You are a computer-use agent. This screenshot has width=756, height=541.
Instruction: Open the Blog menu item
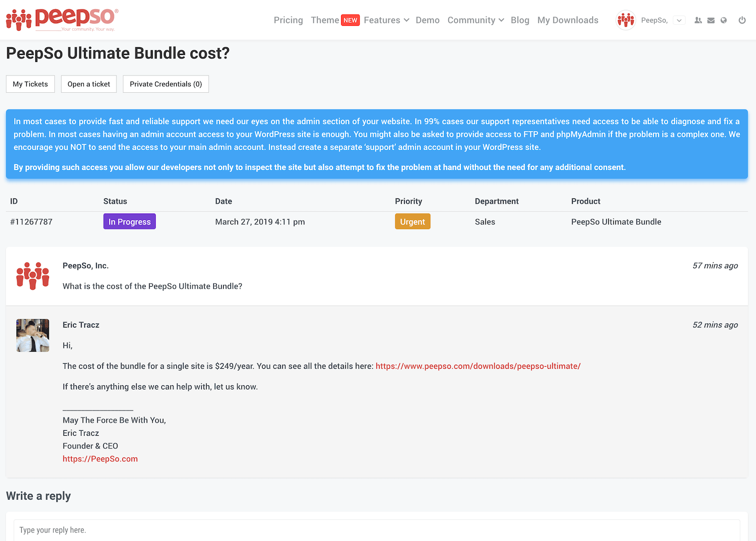pos(520,20)
